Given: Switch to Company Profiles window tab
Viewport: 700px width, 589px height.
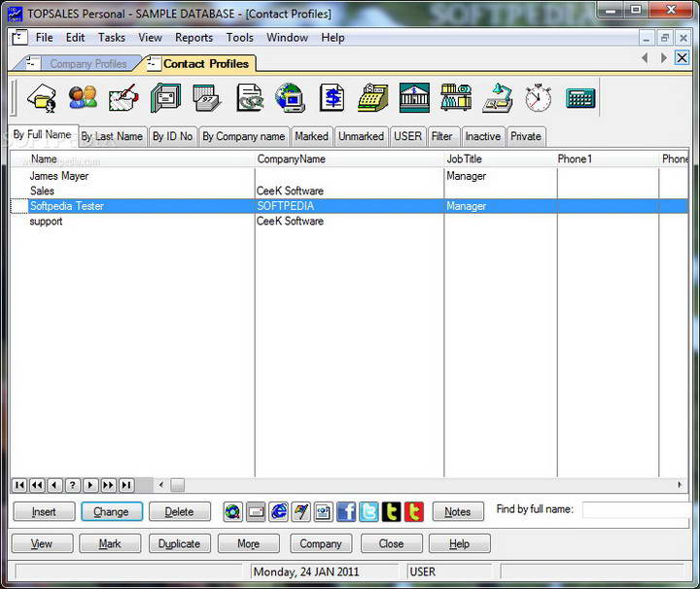Looking at the screenshot, I should (x=88, y=64).
